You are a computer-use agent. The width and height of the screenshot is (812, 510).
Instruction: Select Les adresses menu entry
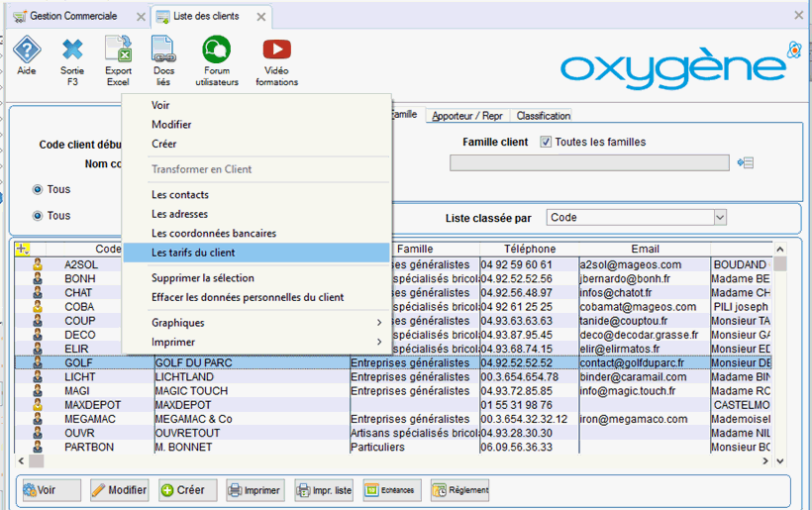[x=256, y=214]
